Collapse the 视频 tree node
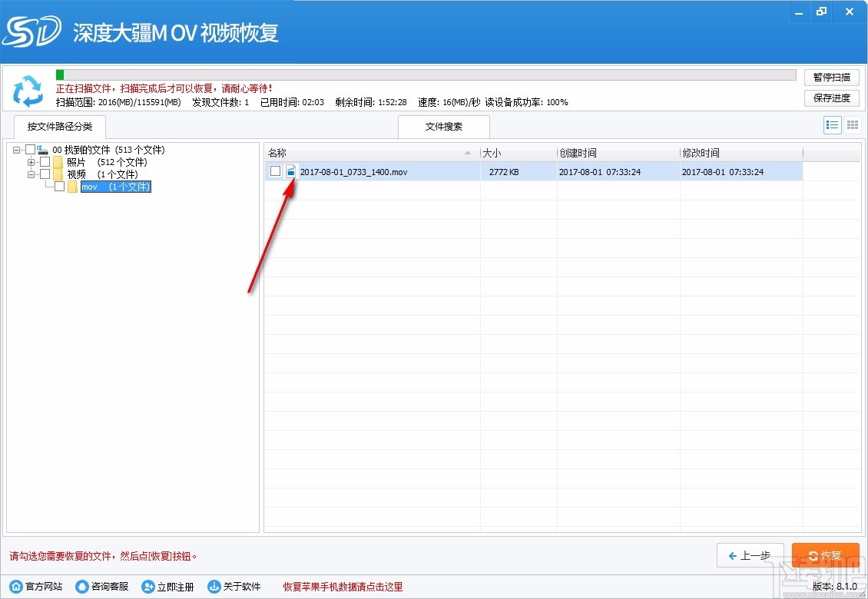This screenshot has width=868, height=599. [x=31, y=174]
